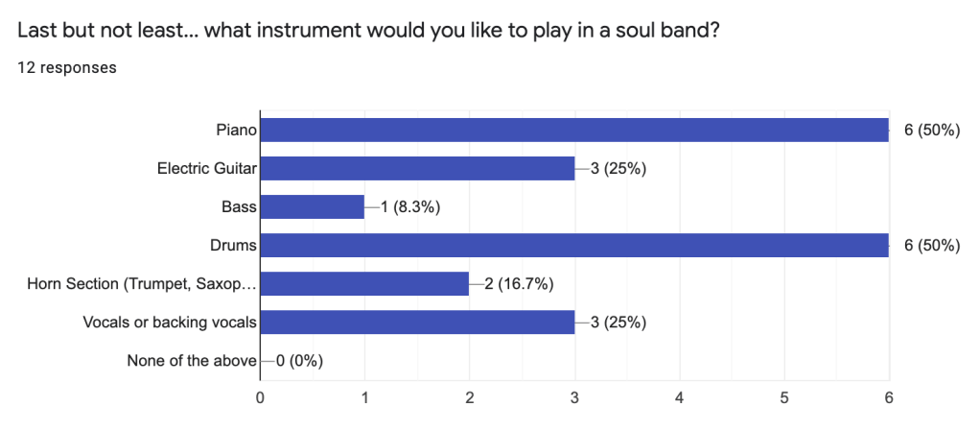Click the Drums bar
This screenshot has height=431, width=980.
coord(574,246)
